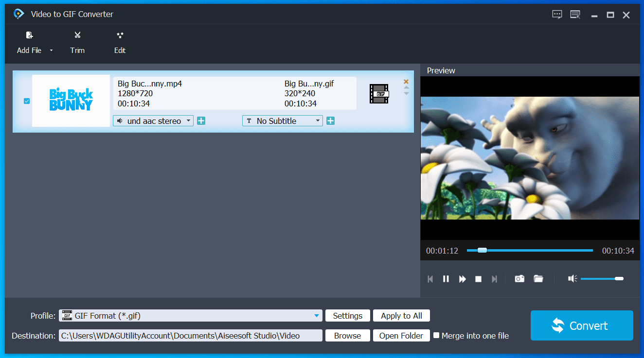644x358 pixels.
Task: Uncheck the Big Buck Bunny file checkbox
Action: (27, 101)
